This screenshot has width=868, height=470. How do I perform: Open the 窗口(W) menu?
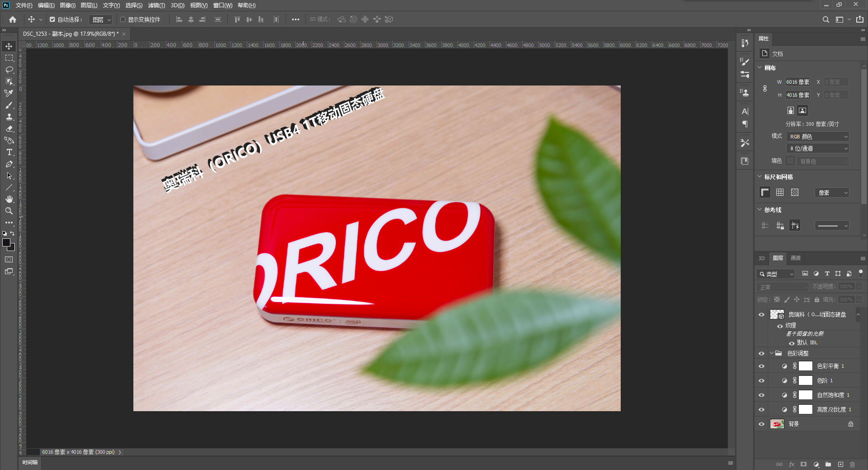222,5
